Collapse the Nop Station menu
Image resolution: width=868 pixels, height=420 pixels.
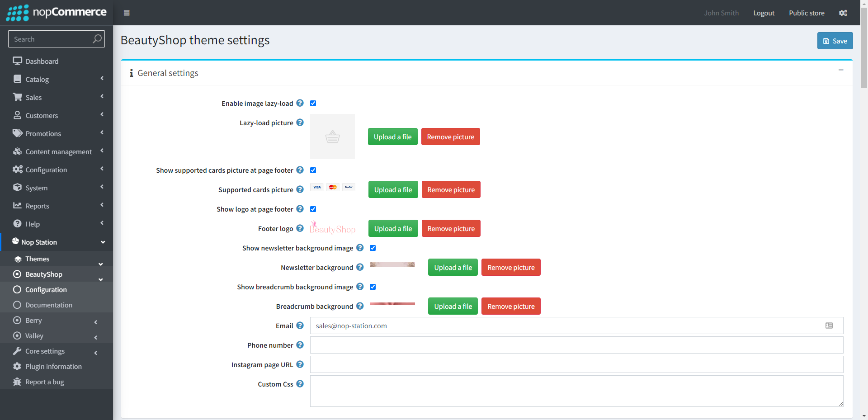[57, 242]
